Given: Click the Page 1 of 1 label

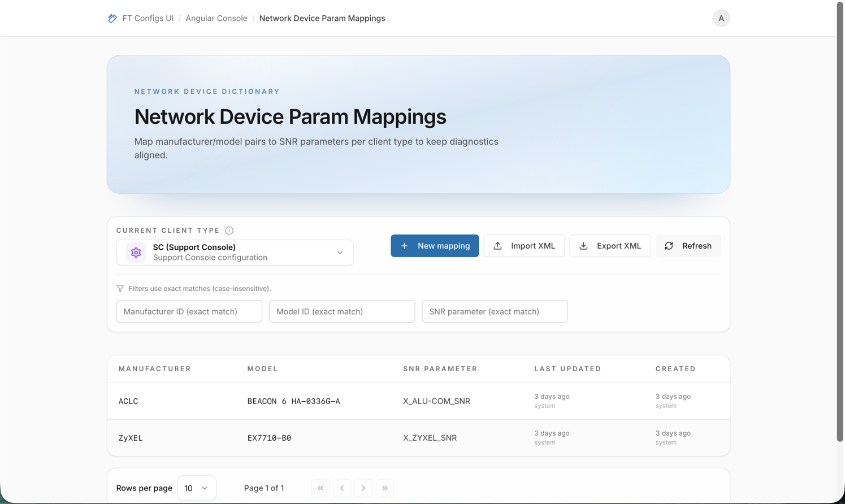Looking at the screenshot, I should [x=264, y=488].
